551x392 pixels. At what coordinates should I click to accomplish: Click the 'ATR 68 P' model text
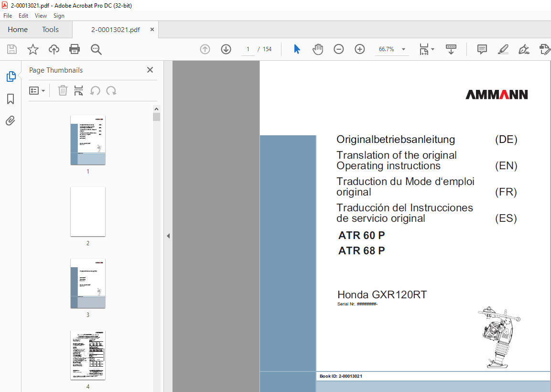tap(362, 250)
